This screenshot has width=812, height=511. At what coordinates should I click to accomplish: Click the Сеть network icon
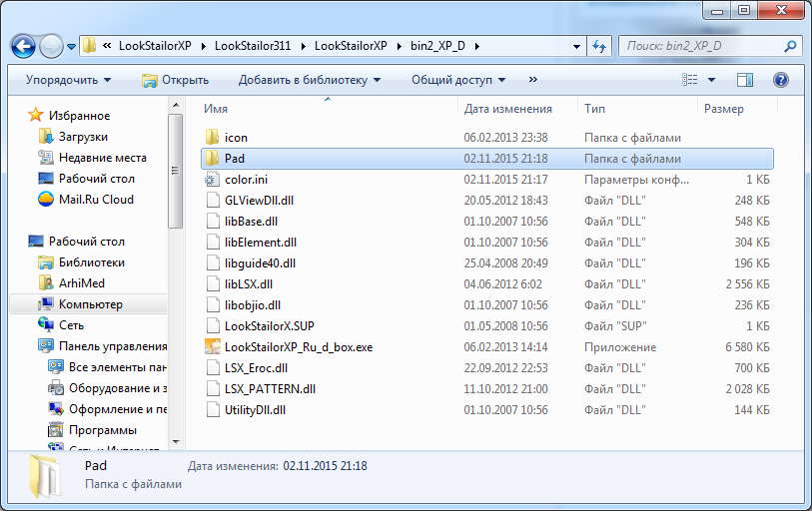46,324
